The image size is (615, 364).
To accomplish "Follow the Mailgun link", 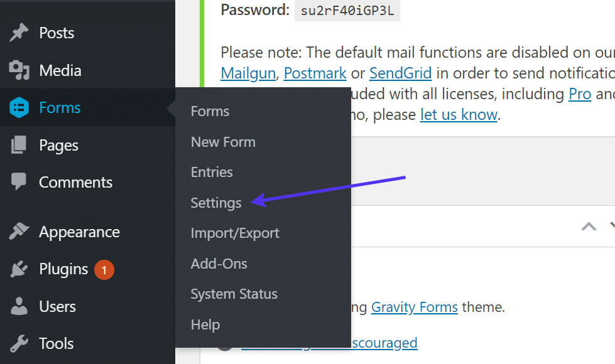I will tap(248, 73).
